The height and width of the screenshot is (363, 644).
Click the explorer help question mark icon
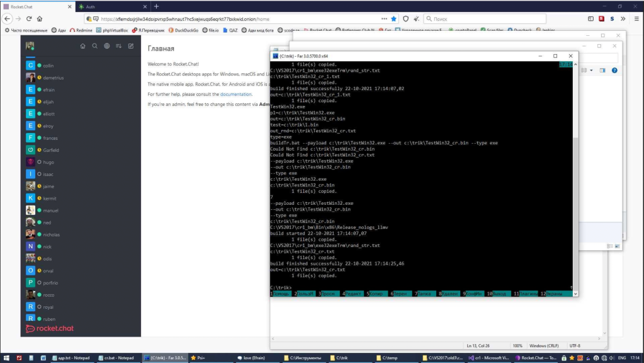[614, 70]
